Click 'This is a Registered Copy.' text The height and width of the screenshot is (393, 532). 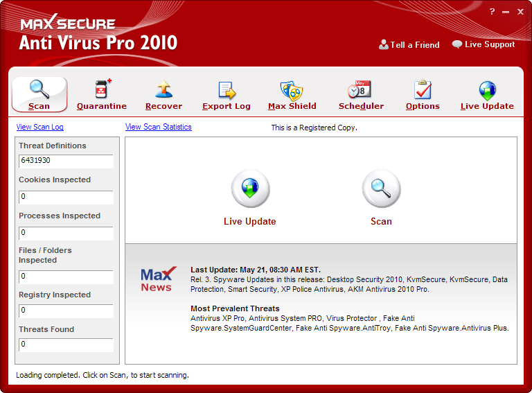pos(314,128)
